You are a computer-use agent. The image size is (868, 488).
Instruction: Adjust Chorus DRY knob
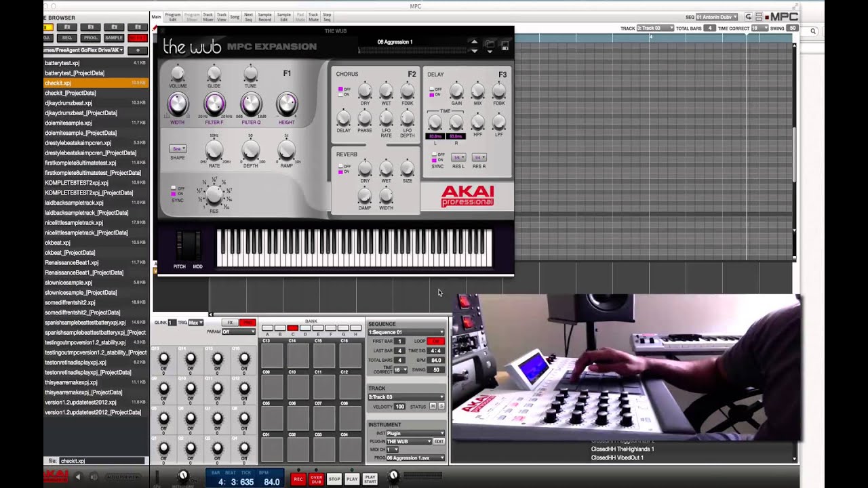pos(365,91)
